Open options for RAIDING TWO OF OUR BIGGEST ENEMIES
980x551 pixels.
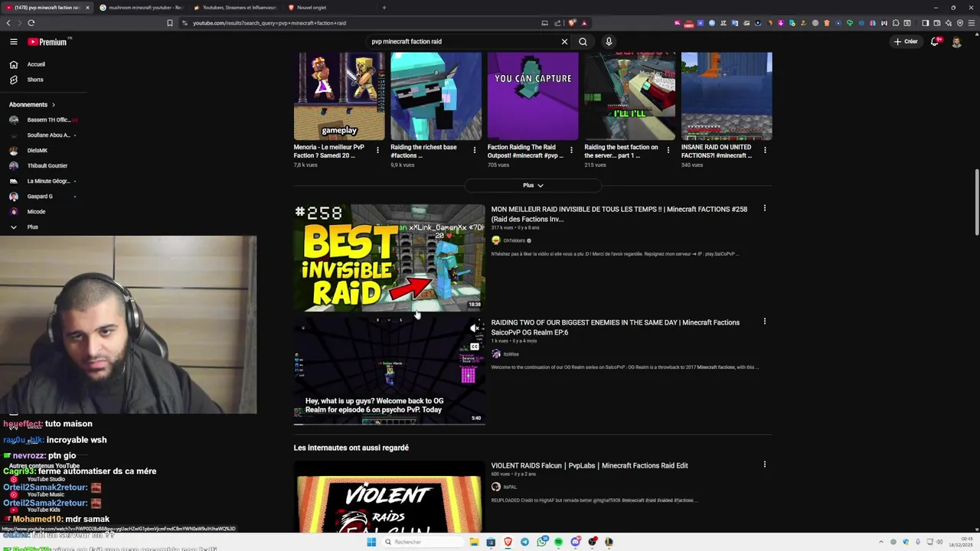point(765,321)
